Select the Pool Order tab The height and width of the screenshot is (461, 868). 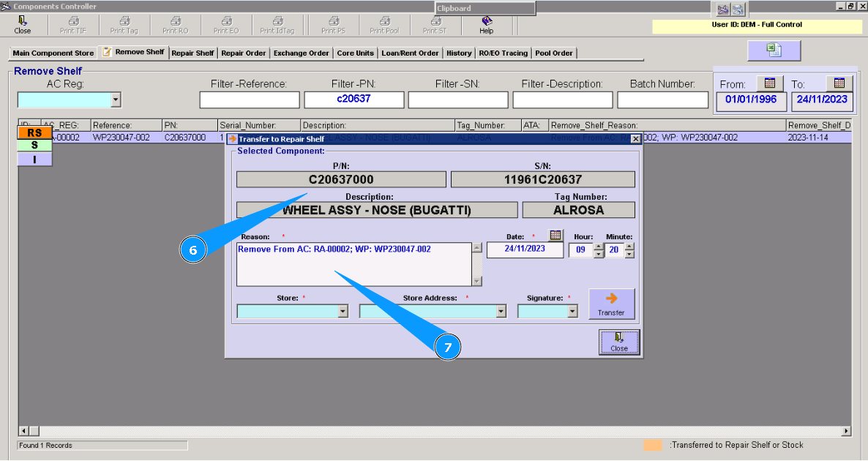(554, 53)
